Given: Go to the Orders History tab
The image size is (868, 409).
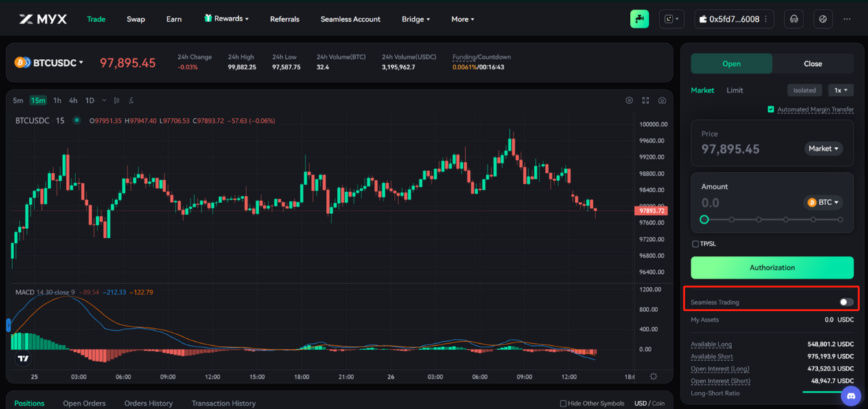Looking at the screenshot, I should click(x=148, y=404).
